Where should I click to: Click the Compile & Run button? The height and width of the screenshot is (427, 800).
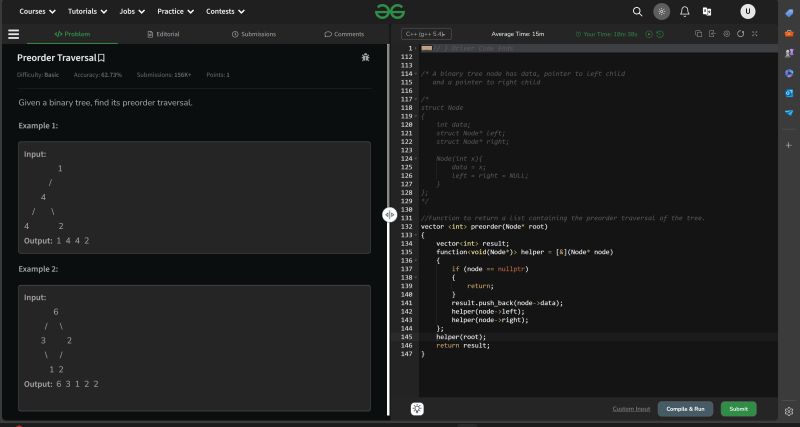[x=686, y=408]
